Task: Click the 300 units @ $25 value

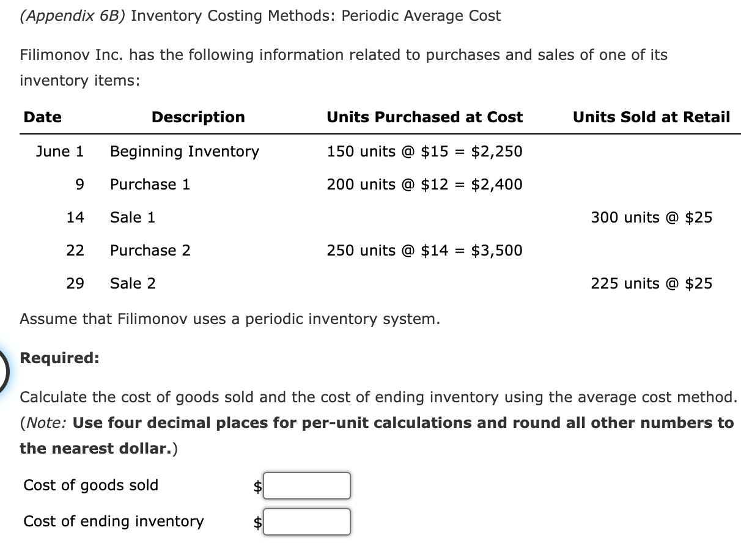Action: (652, 217)
